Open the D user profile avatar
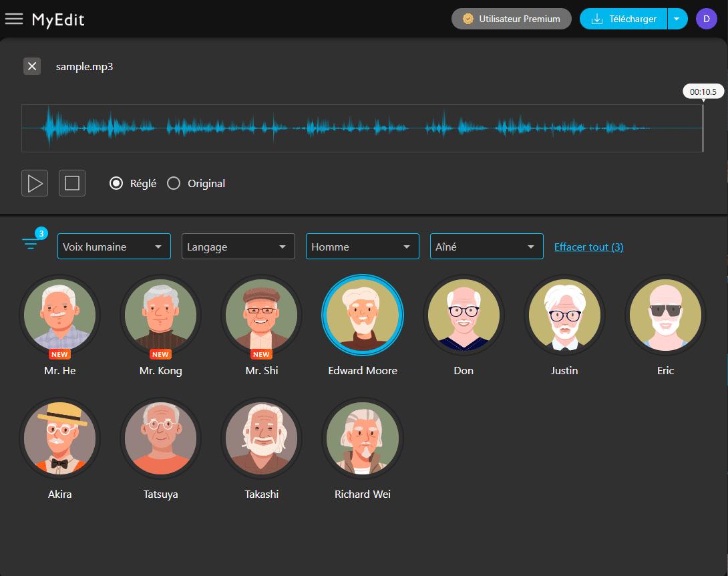728x576 pixels. click(706, 19)
